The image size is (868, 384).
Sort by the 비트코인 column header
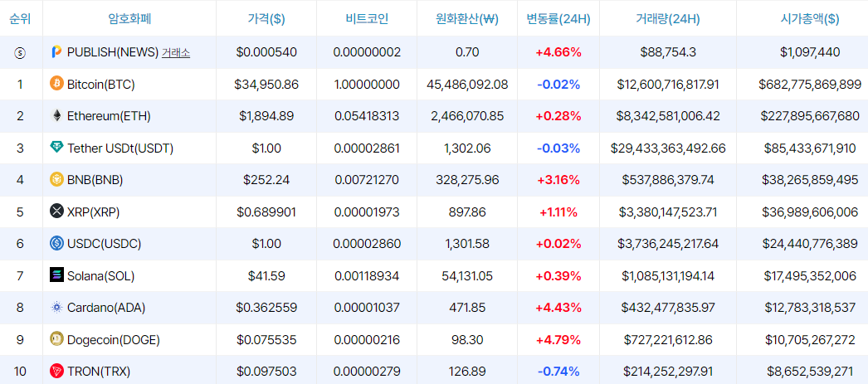pyautogui.click(x=367, y=19)
